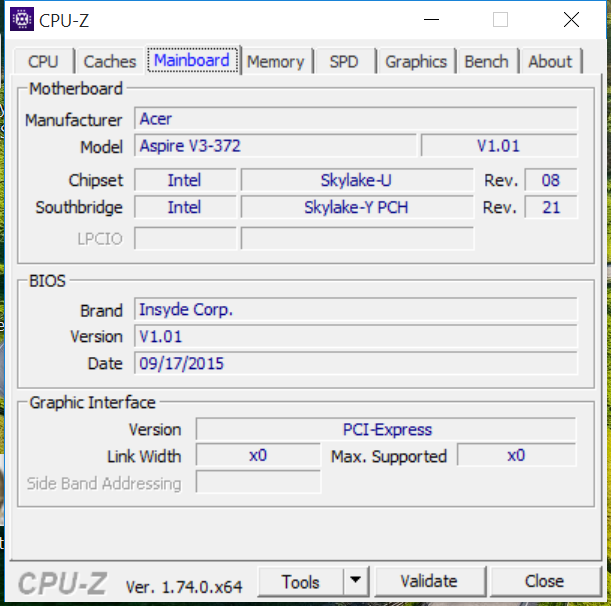
Task: Click the empty Side Band Addressing field
Action: pos(258,482)
